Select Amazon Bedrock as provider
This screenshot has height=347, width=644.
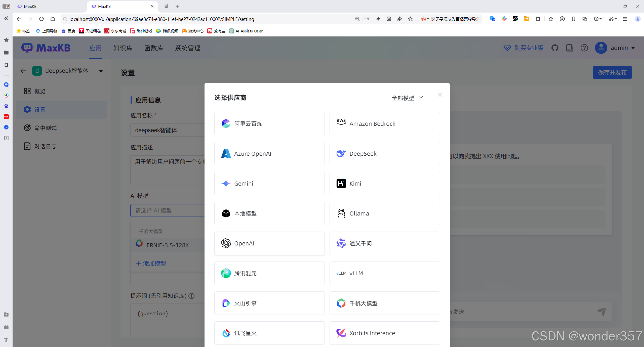click(384, 123)
